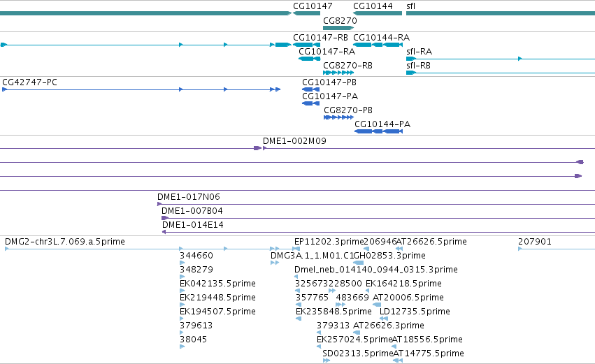Open EST AT14775.5prime
The width and height of the screenshot is (595, 364).
tap(429, 354)
